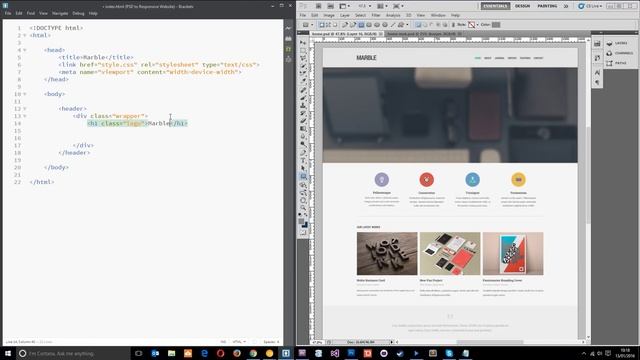Click Spaces indentation setting in Brackets
This screenshot has width=640, height=360.
pos(271,342)
